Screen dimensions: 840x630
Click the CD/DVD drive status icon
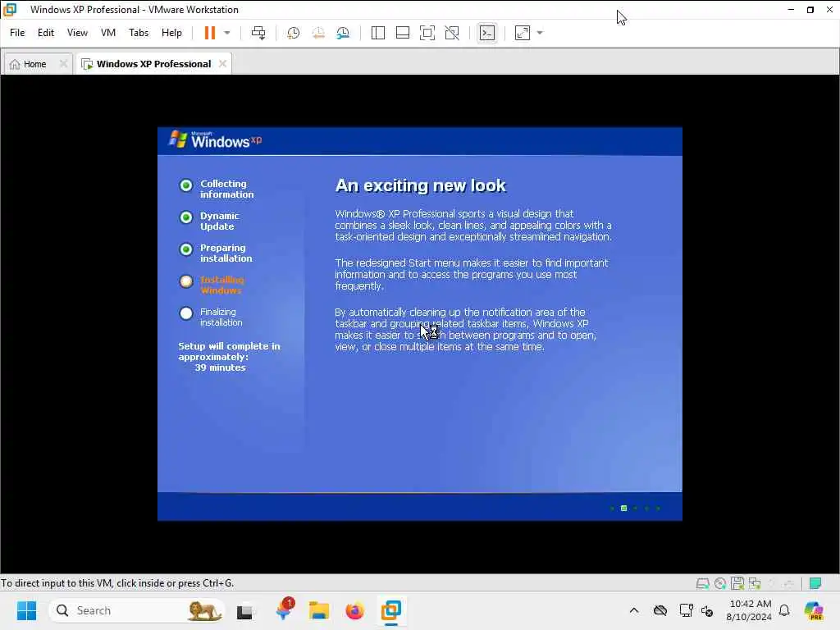click(720, 583)
